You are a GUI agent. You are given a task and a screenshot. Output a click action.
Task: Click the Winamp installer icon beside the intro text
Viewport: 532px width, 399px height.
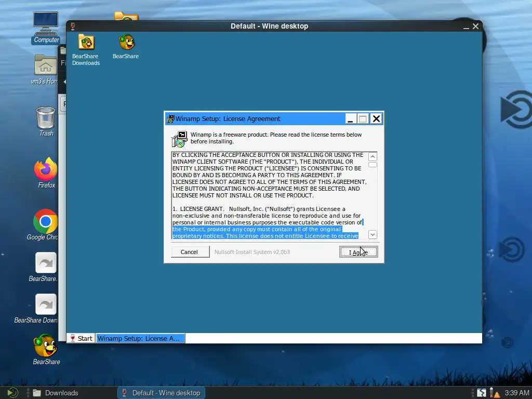click(x=179, y=139)
